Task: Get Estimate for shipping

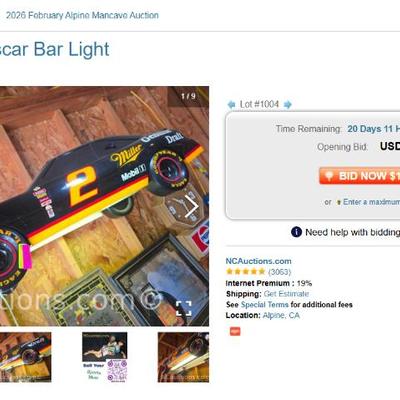Action: click(x=286, y=294)
